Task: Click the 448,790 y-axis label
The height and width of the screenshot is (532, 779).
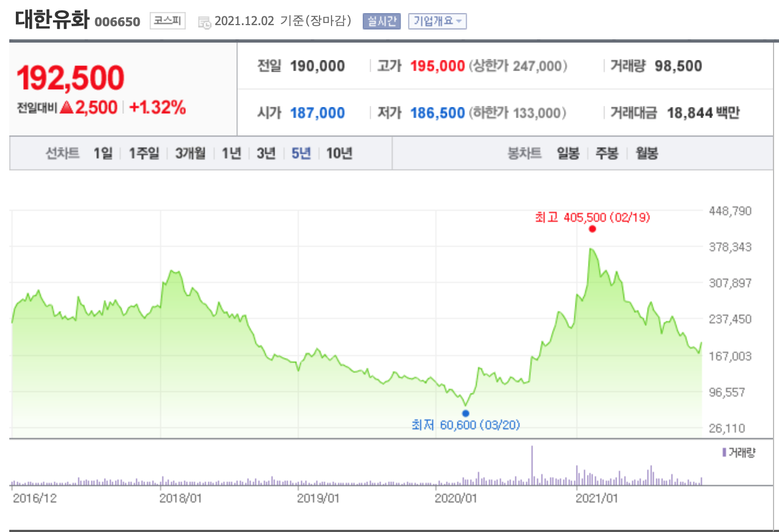Action: 730,211
